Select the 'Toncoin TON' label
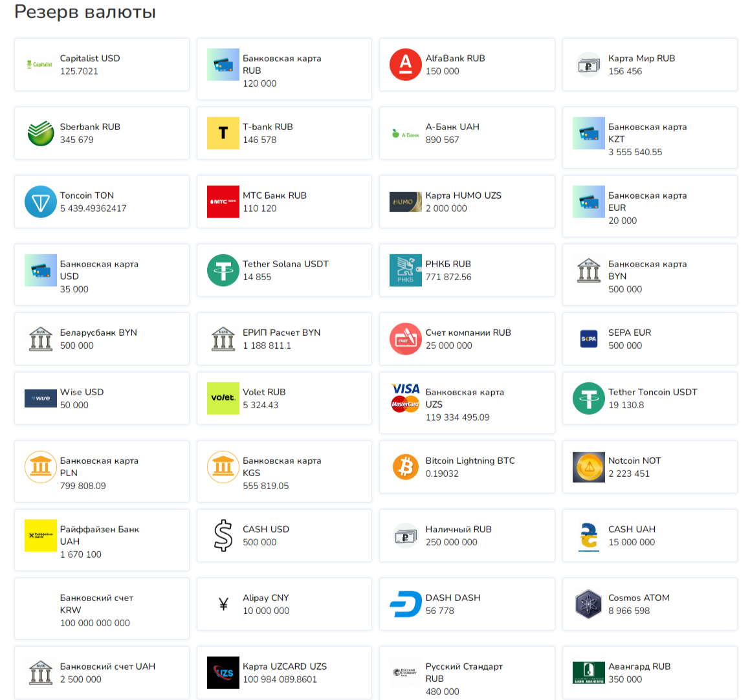Image resolution: width=750 pixels, height=700 pixels. tap(87, 195)
